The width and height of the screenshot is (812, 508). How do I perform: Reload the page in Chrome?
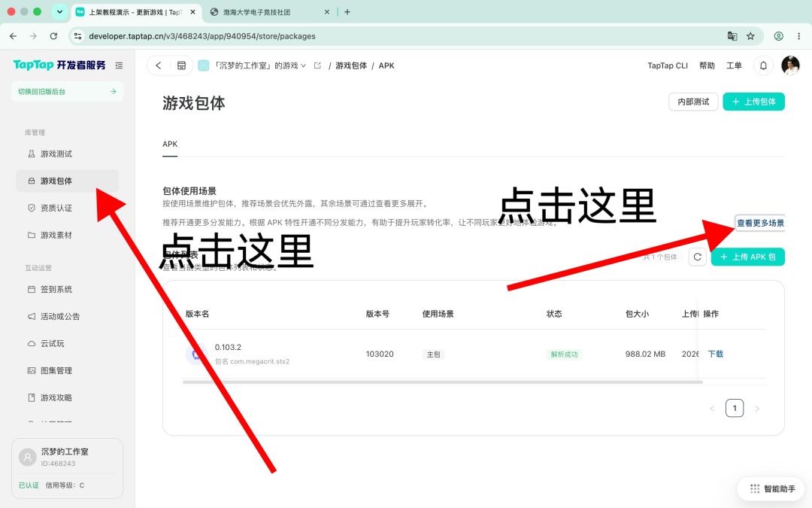pos(53,36)
